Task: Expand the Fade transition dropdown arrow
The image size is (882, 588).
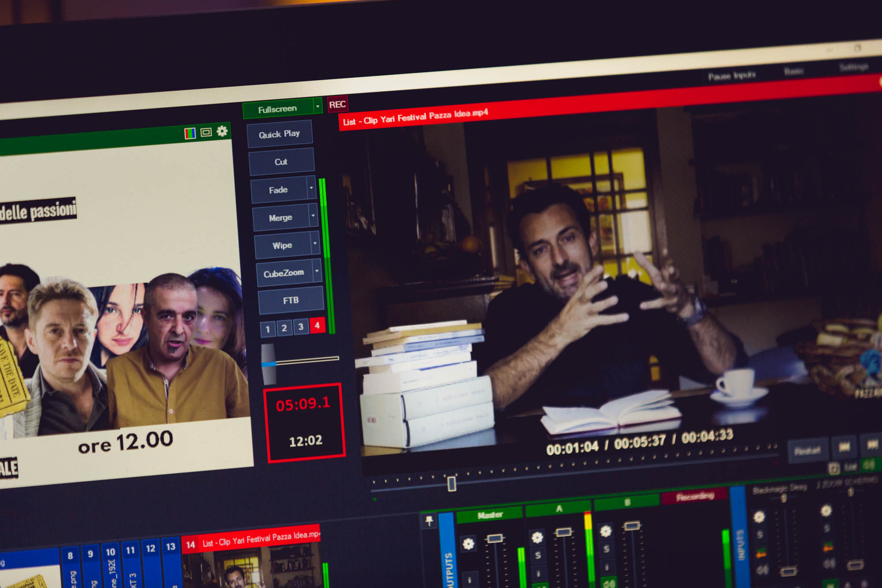Action: coord(311,188)
